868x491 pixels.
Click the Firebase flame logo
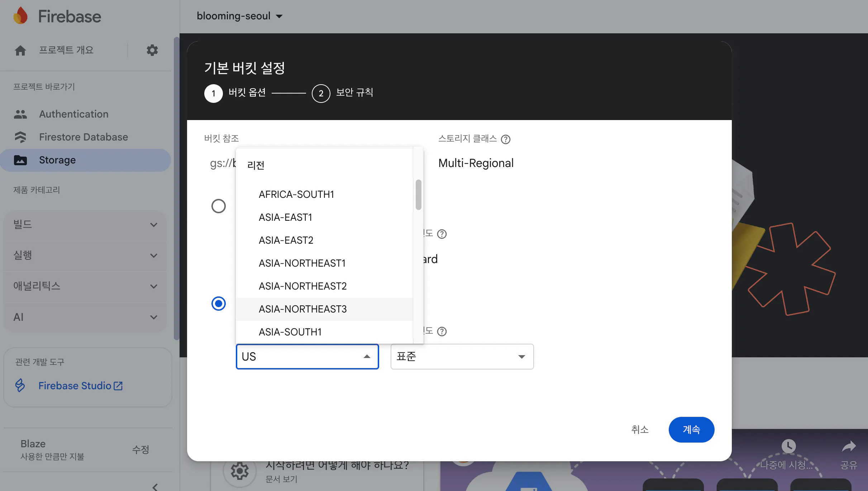20,16
